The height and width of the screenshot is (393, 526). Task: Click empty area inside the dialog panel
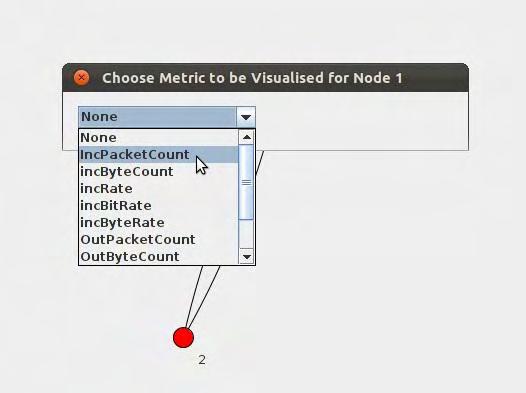(362, 121)
